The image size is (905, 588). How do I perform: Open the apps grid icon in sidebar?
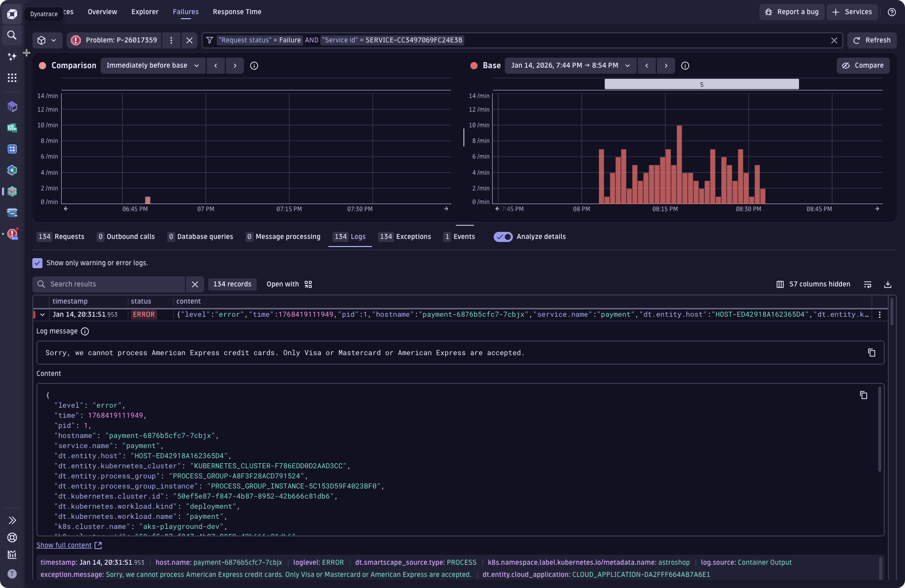[12, 77]
